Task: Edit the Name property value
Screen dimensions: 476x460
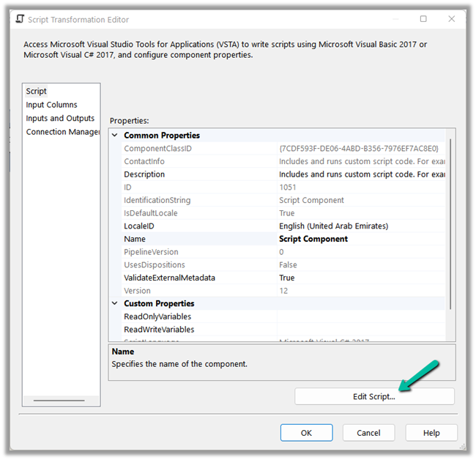Action: (359, 239)
